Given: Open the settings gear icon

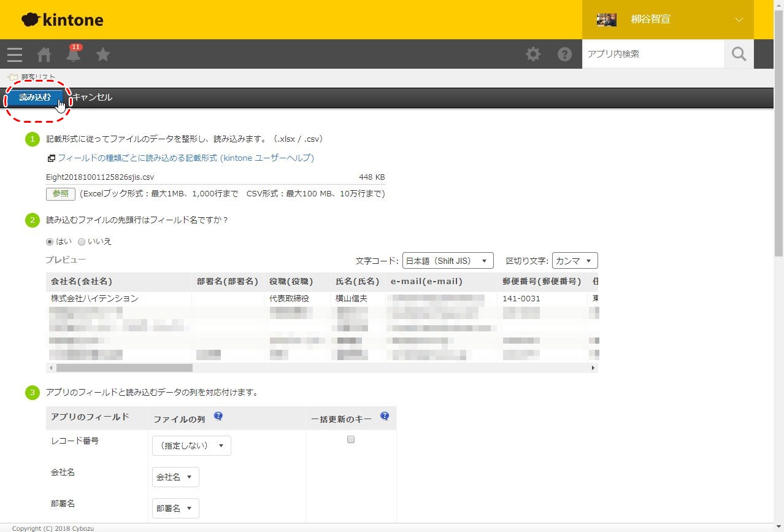Looking at the screenshot, I should tap(533, 54).
